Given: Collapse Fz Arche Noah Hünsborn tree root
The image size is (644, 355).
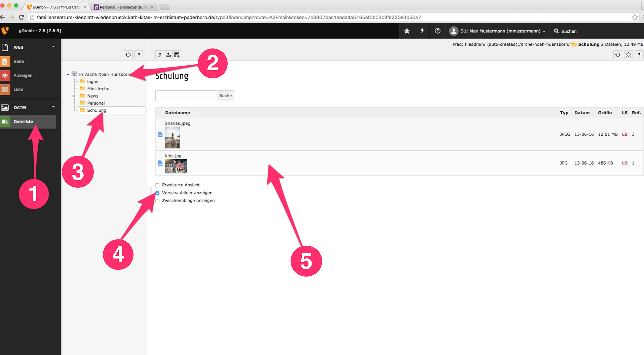Looking at the screenshot, I should tap(68, 74).
